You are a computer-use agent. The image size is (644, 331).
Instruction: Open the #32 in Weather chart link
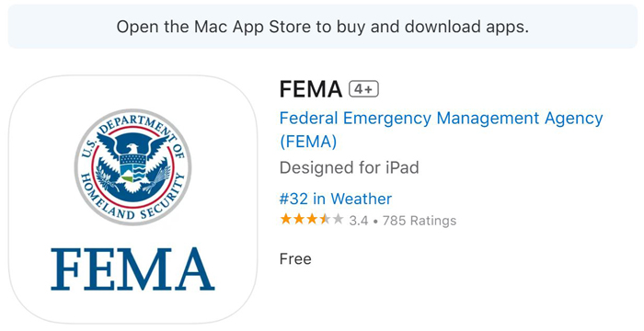coord(336,199)
